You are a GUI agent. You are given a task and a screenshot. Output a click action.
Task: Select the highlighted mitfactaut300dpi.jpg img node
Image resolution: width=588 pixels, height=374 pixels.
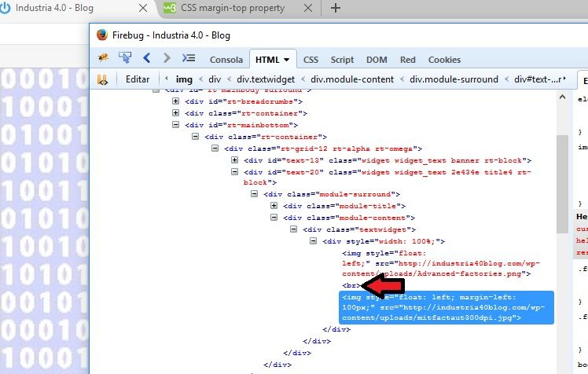[x=447, y=307]
